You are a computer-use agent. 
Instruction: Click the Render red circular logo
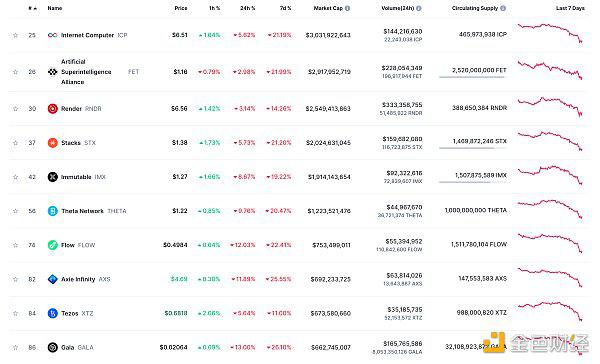coord(52,109)
